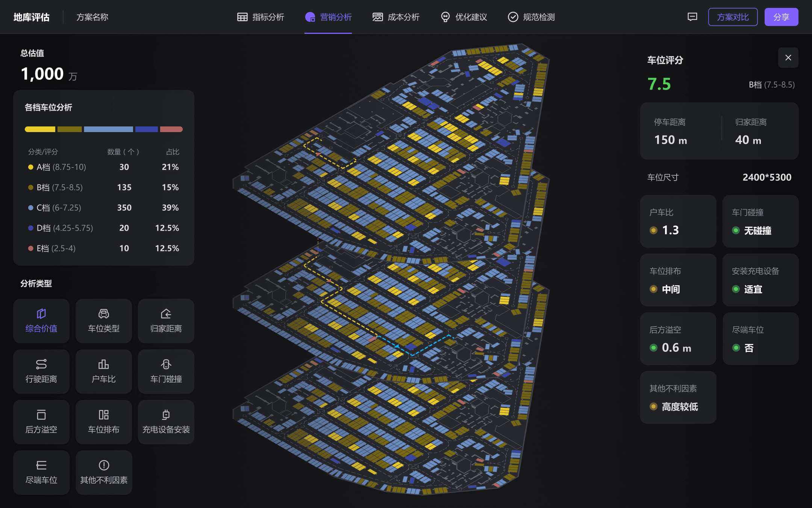Select the 行驶距离 route icon tile
812x508 pixels.
41,364
